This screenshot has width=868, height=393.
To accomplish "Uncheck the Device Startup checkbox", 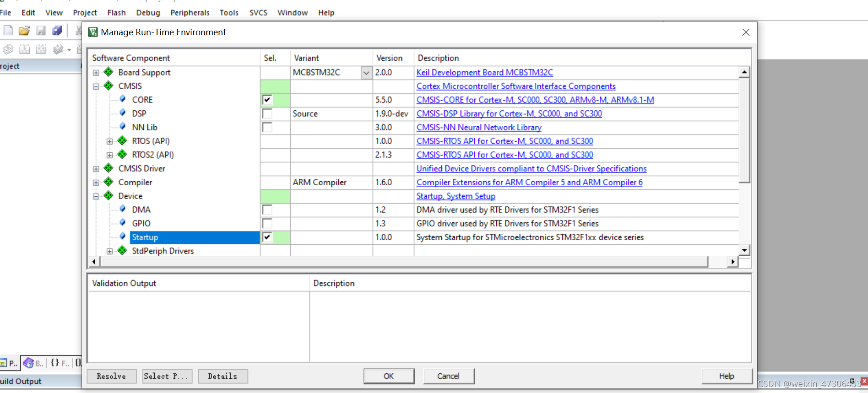I will pos(267,237).
